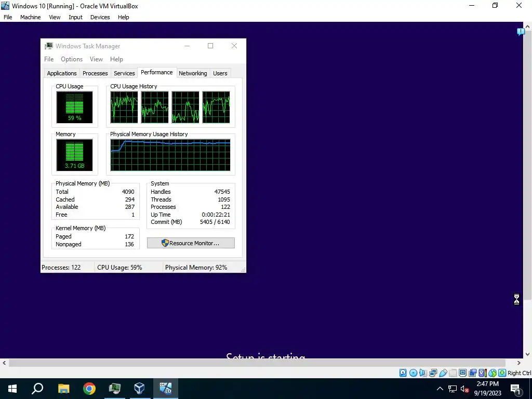Click the 'Physical Memory: 92%' status bar entry
Viewport: 532px width, 399px height.
[x=196, y=268]
